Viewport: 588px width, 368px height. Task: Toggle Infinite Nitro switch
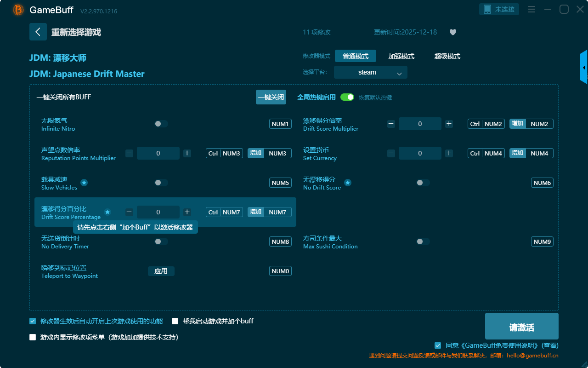point(161,124)
